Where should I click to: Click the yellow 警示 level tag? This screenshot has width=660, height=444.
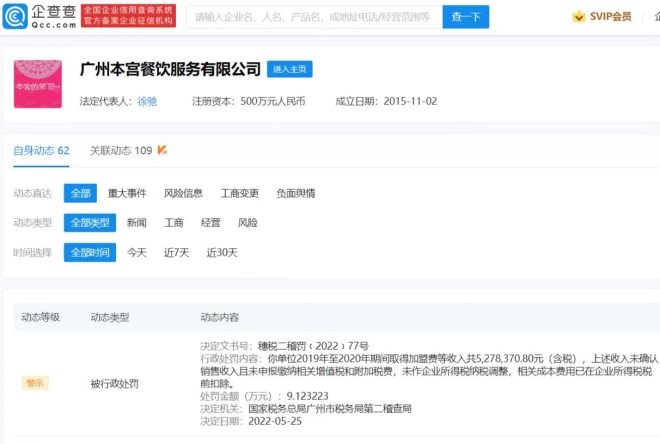pos(36,382)
